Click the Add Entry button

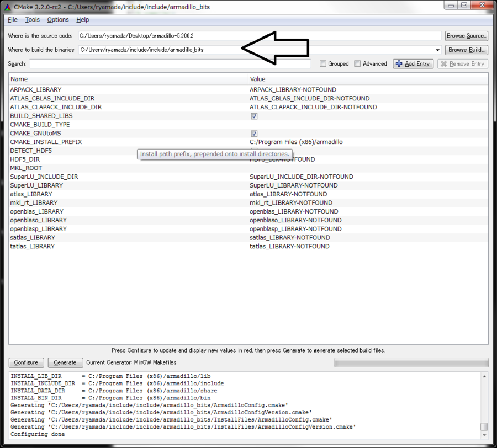413,63
